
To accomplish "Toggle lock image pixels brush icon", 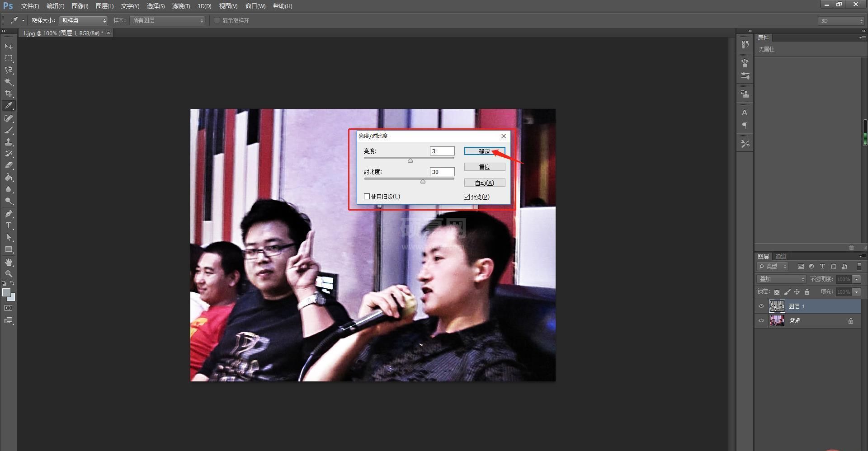I will [787, 292].
